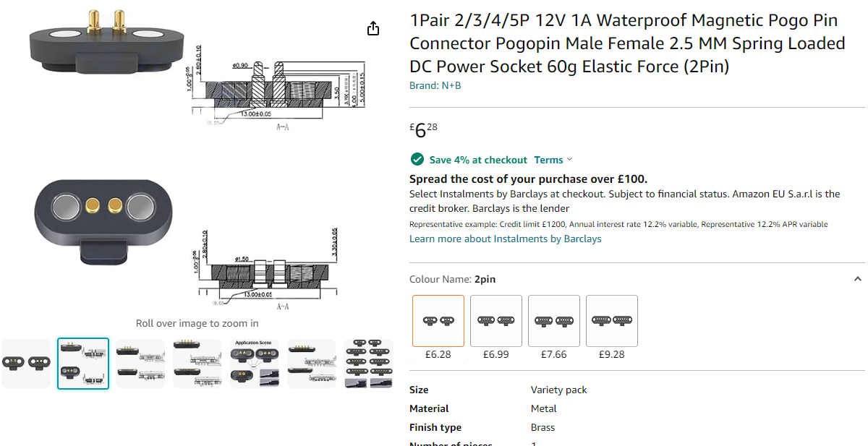View the fourth product thumbnail
The height and width of the screenshot is (446, 868).
point(197,364)
